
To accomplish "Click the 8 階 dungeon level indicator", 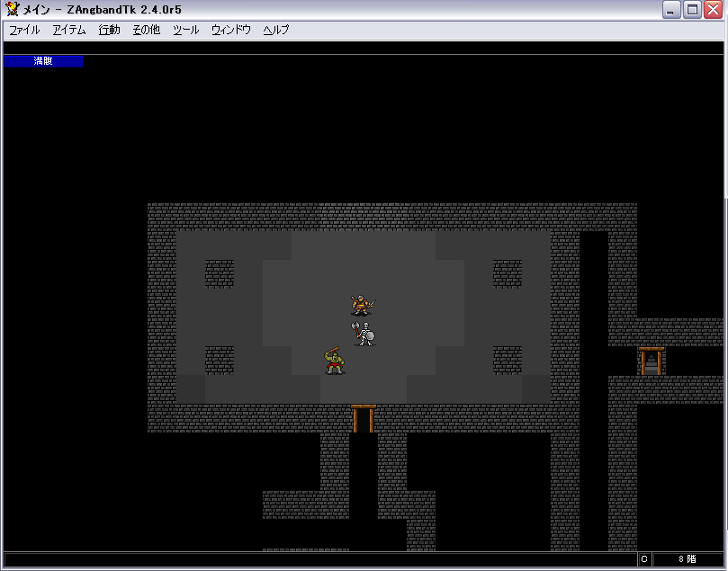I will (688, 559).
